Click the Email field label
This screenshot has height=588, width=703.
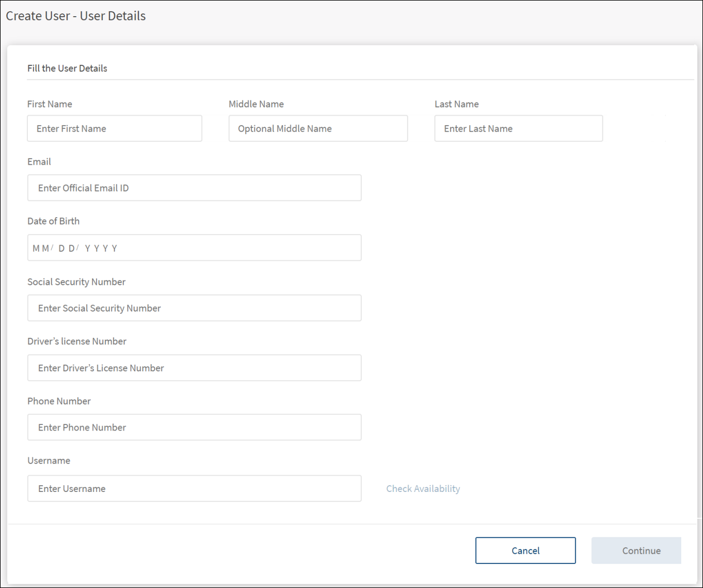(39, 162)
